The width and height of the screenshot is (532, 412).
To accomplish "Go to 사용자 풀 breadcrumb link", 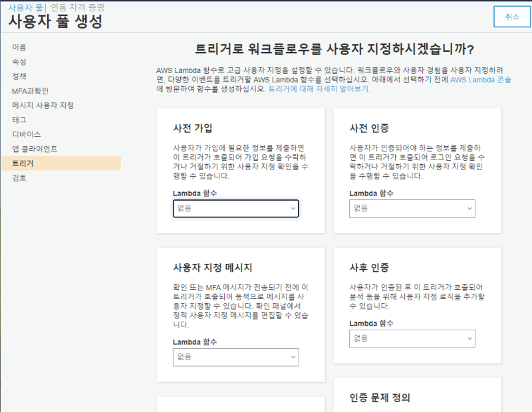I will [x=25, y=7].
